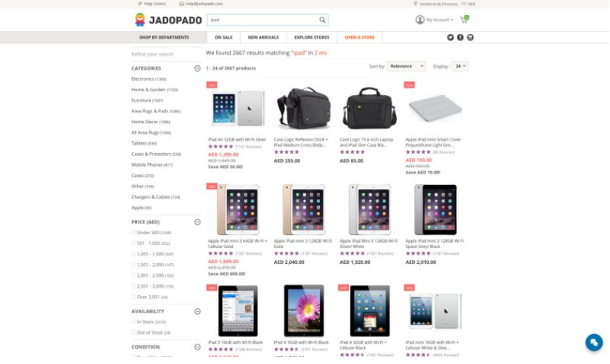Click the search magnifier icon
Viewport: 610px width, 364px height.
click(x=322, y=20)
